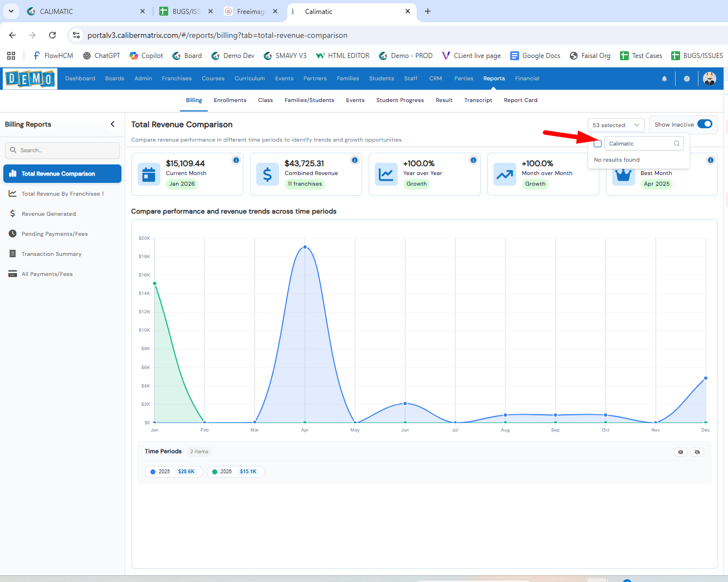The height and width of the screenshot is (582, 728).
Task: Click the notification bell icon
Action: pyautogui.click(x=664, y=79)
